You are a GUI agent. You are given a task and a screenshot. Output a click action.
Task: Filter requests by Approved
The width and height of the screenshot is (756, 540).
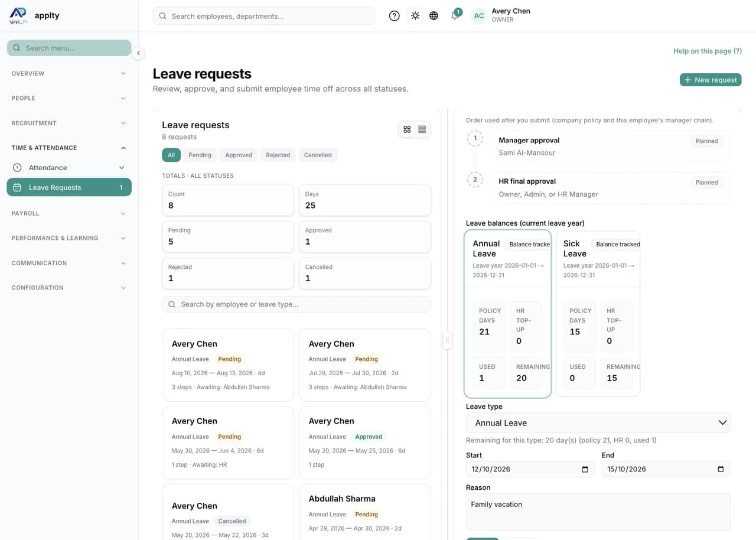pyautogui.click(x=239, y=155)
